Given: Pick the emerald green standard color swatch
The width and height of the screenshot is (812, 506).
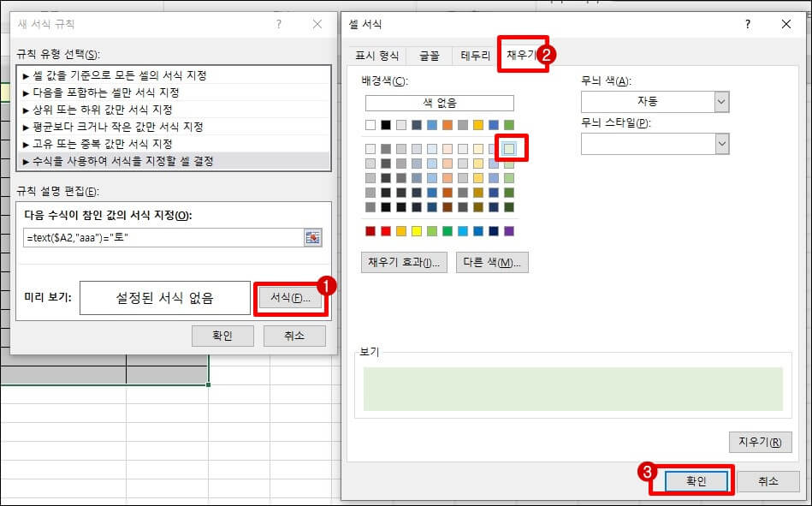Looking at the screenshot, I should pyautogui.click(x=447, y=231).
